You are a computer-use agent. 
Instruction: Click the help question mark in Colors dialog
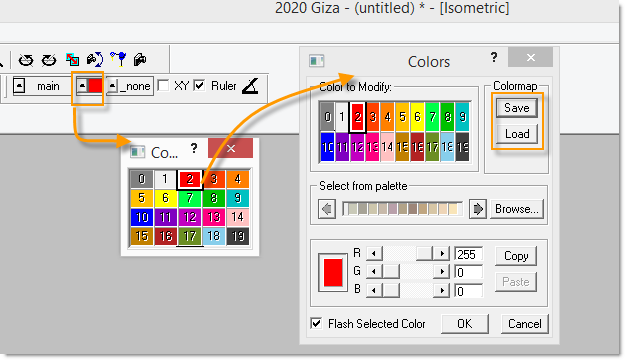point(494,57)
